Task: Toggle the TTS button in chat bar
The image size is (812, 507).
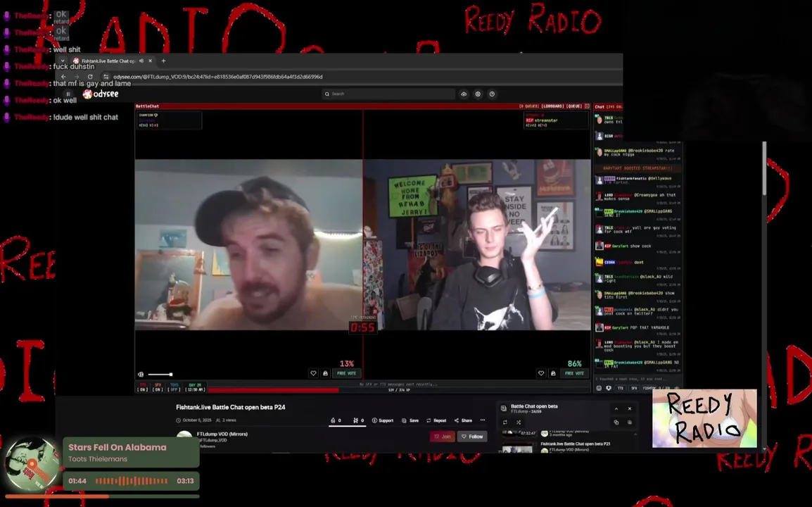Action: tap(621, 388)
